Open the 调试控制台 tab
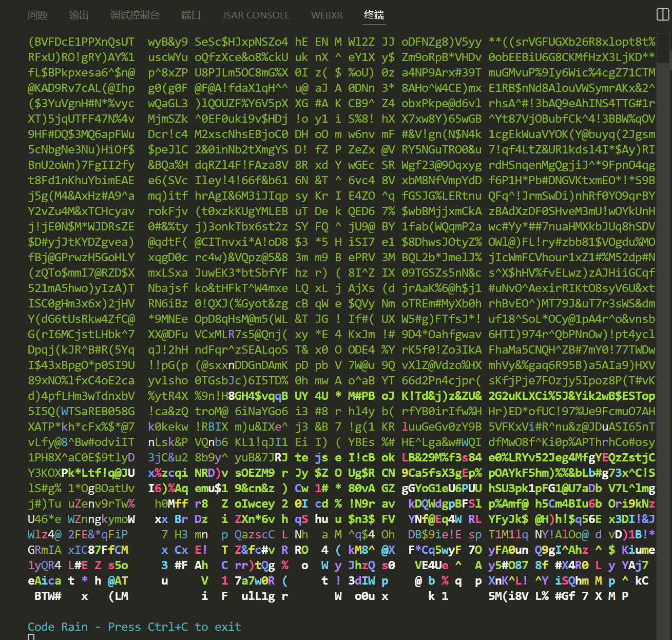This screenshot has height=640, width=672. [x=135, y=15]
